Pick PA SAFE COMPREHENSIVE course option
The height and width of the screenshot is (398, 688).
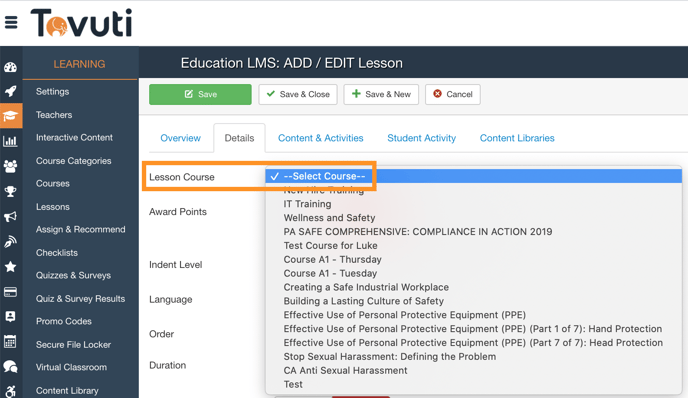click(x=473, y=232)
